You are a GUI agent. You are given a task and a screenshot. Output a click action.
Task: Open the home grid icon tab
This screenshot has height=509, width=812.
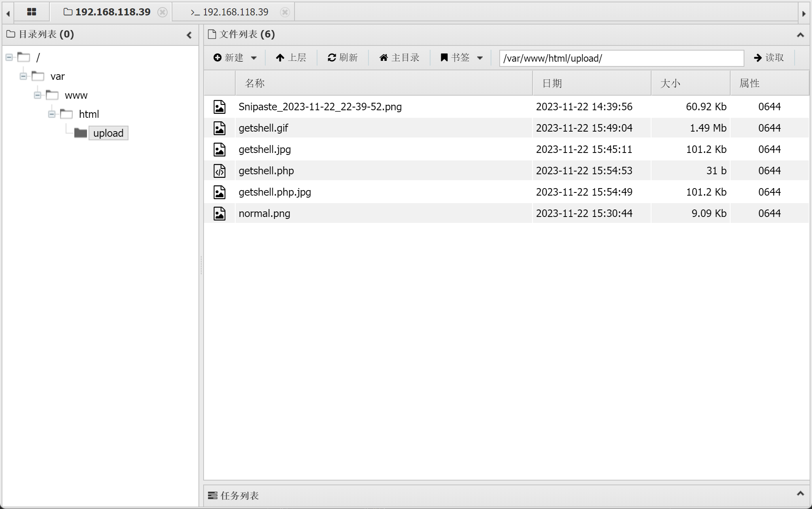[32, 12]
